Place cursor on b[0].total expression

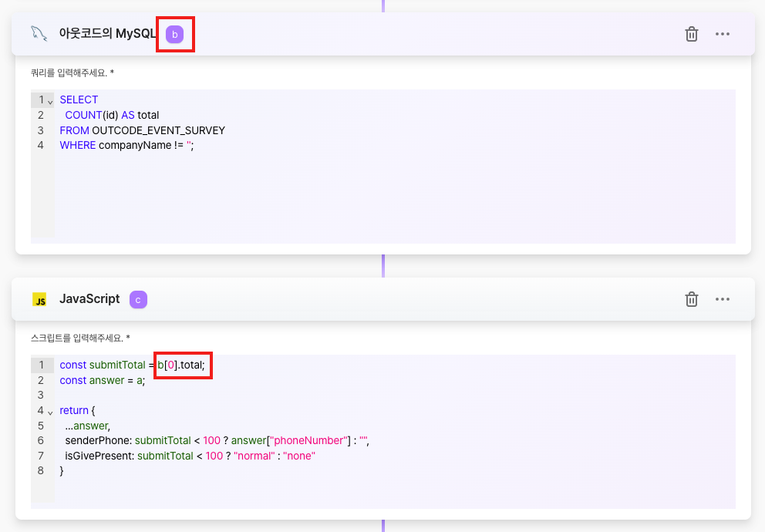click(x=182, y=365)
